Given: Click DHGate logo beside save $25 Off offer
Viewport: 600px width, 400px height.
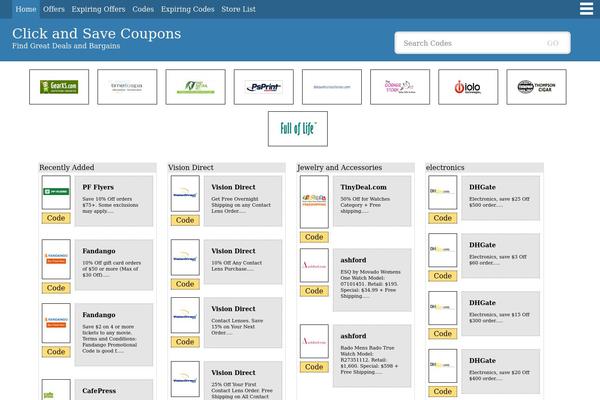Looking at the screenshot, I should (443, 192).
